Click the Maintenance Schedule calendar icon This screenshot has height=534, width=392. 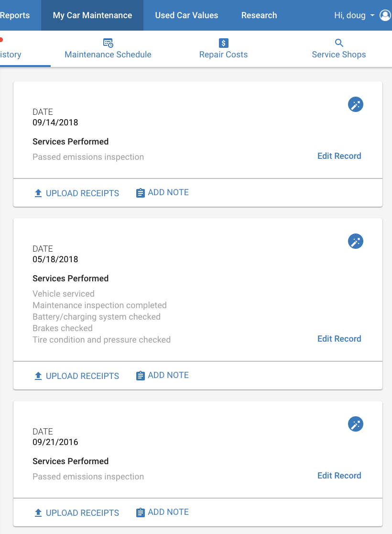click(x=108, y=43)
